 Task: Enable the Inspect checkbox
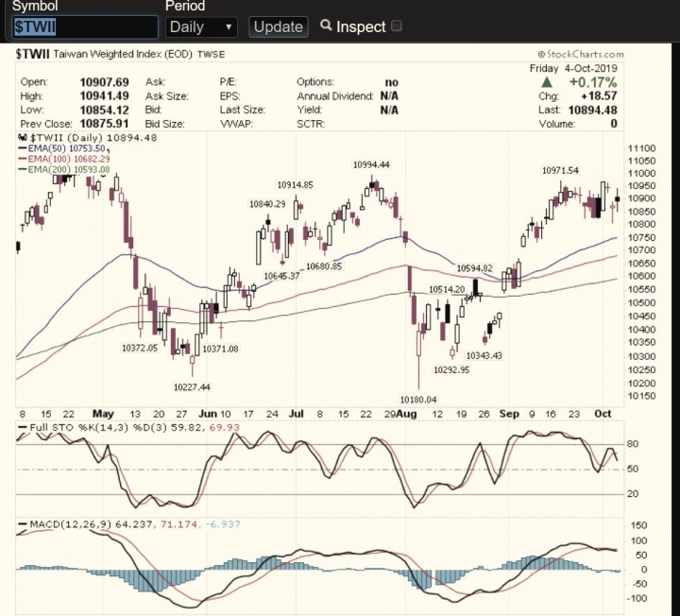pos(396,26)
